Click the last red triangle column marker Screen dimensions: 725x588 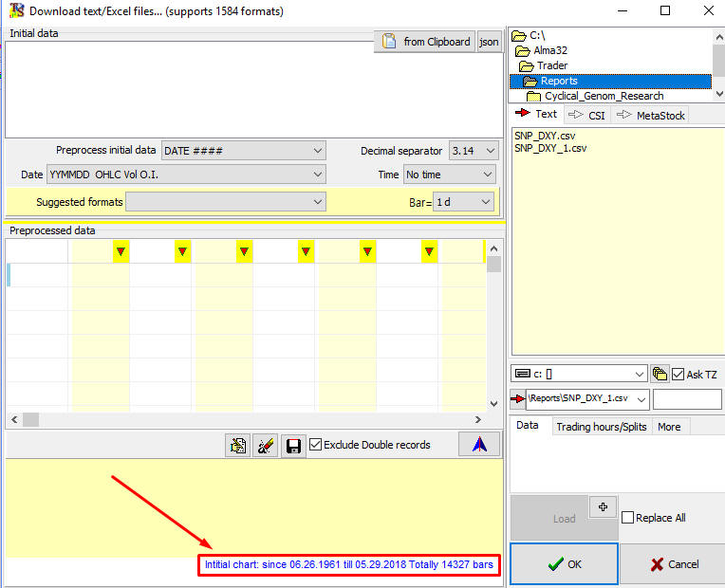click(x=429, y=251)
